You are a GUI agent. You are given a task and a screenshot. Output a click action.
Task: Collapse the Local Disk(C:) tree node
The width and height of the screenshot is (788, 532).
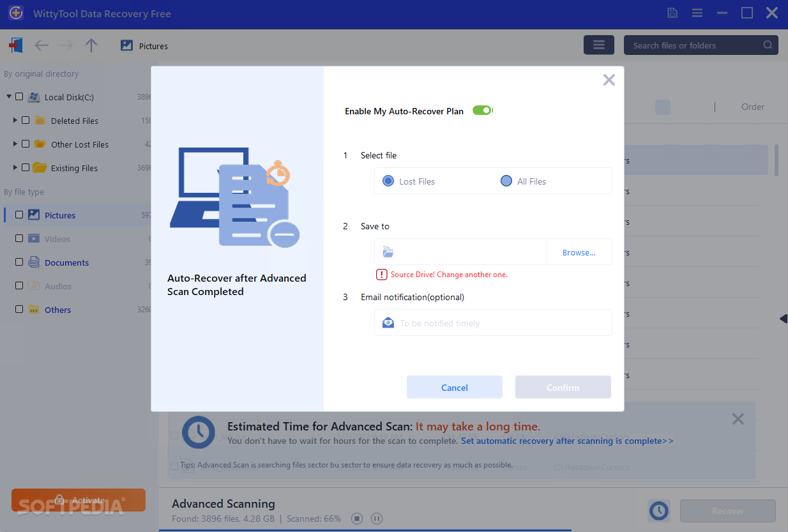9,97
